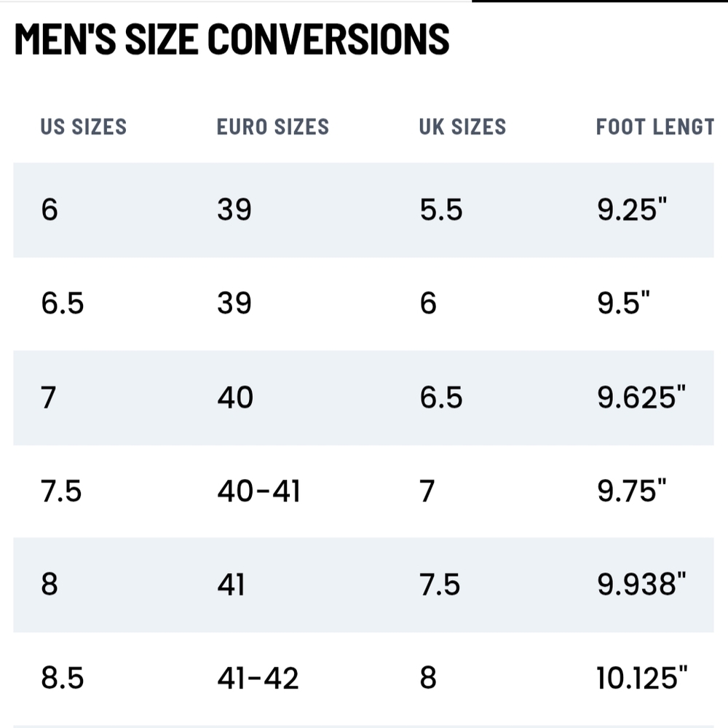Click the Foot Length column header

click(655, 127)
